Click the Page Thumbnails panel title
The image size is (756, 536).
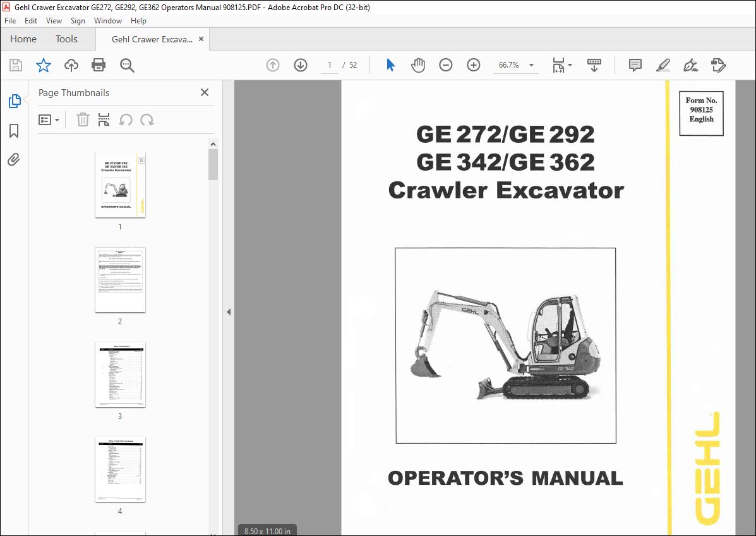(74, 93)
